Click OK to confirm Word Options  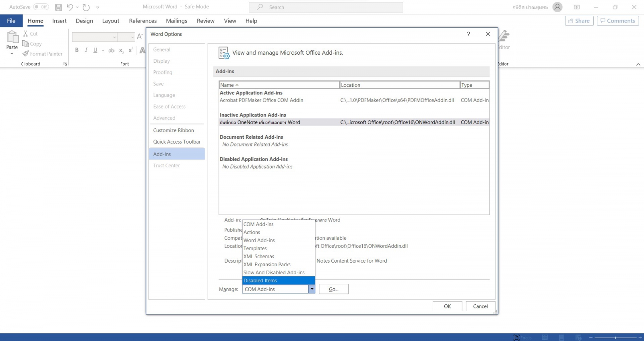pyautogui.click(x=447, y=306)
